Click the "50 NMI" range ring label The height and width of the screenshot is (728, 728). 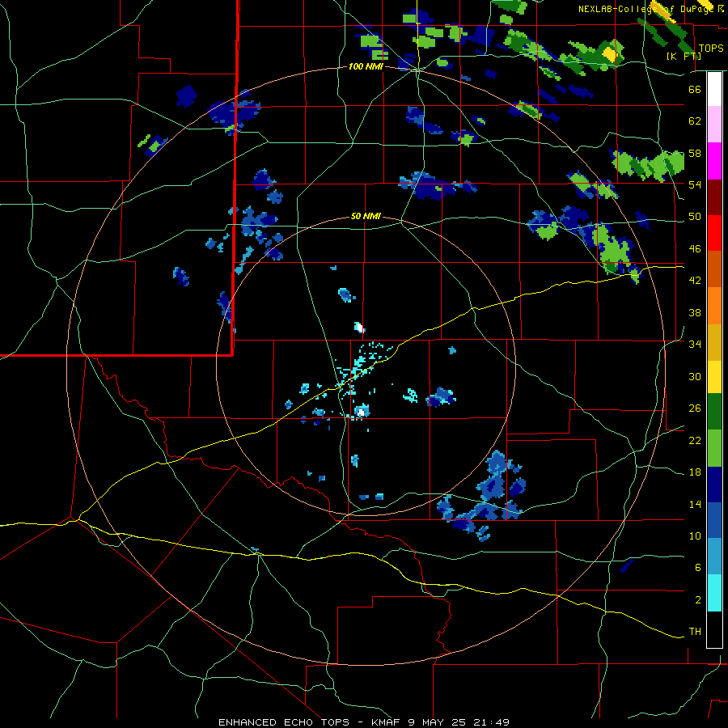366,216
